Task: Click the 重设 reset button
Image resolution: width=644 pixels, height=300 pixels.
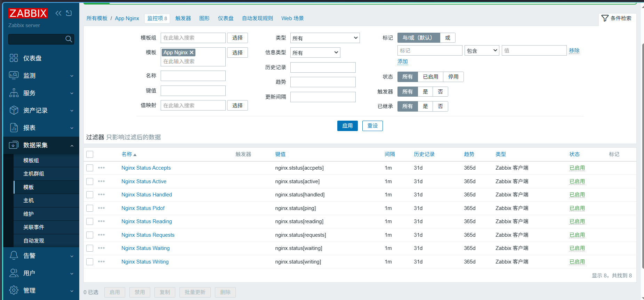Action: click(372, 126)
